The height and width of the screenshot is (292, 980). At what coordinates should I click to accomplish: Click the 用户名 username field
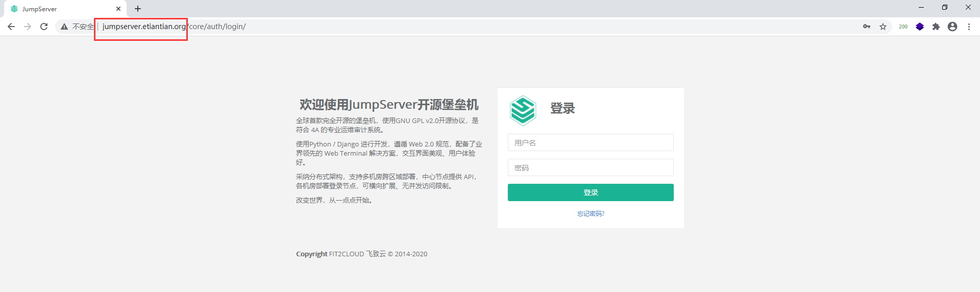coord(591,142)
